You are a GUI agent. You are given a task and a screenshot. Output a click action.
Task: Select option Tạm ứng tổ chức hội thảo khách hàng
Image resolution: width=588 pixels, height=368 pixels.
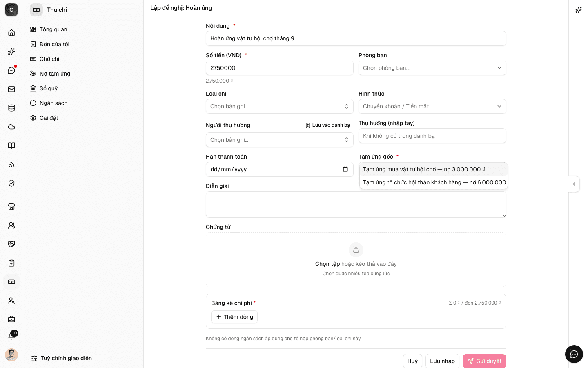[x=434, y=182]
